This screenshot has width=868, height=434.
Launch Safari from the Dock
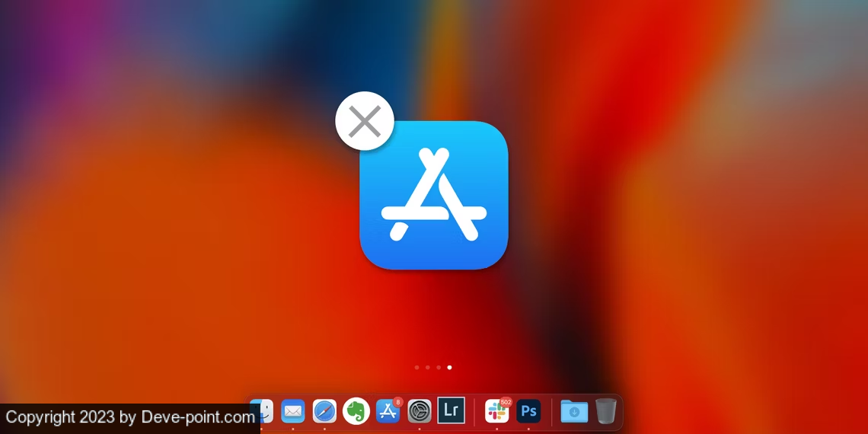(324, 411)
